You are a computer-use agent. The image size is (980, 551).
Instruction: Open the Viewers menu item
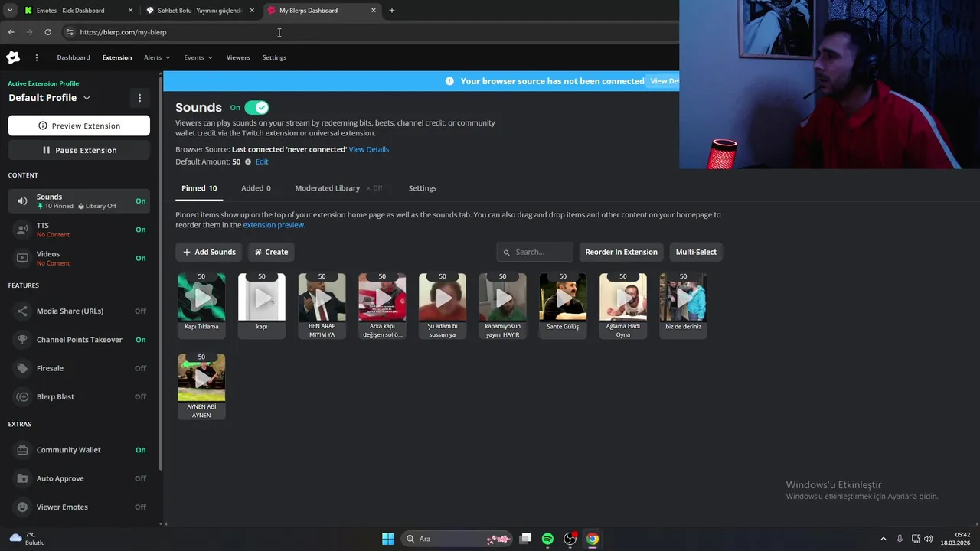[238, 57]
